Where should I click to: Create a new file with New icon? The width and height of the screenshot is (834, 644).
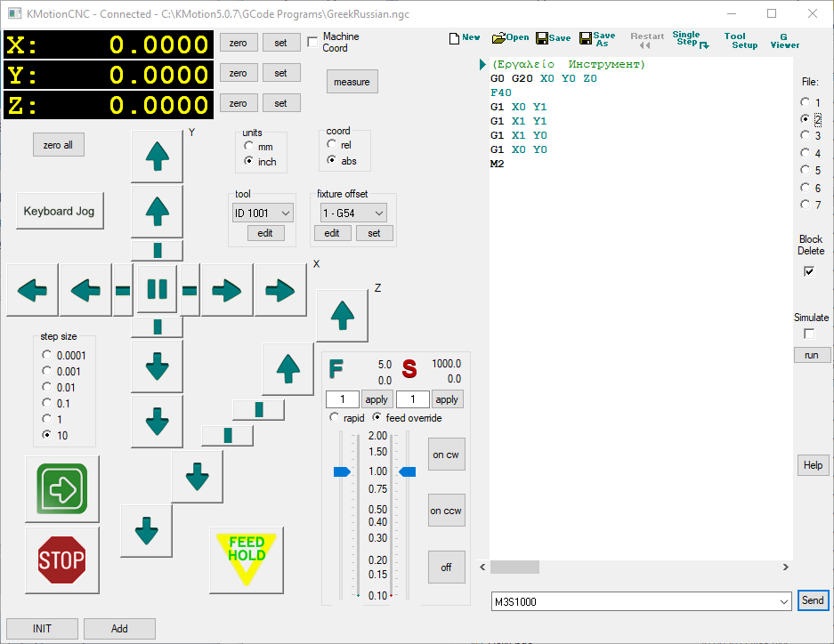point(465,38)
